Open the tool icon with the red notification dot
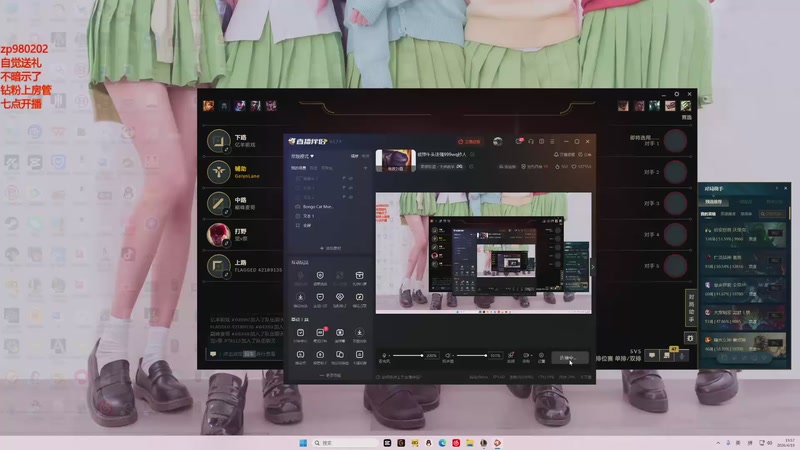The image size is (800, 450). 320,335
